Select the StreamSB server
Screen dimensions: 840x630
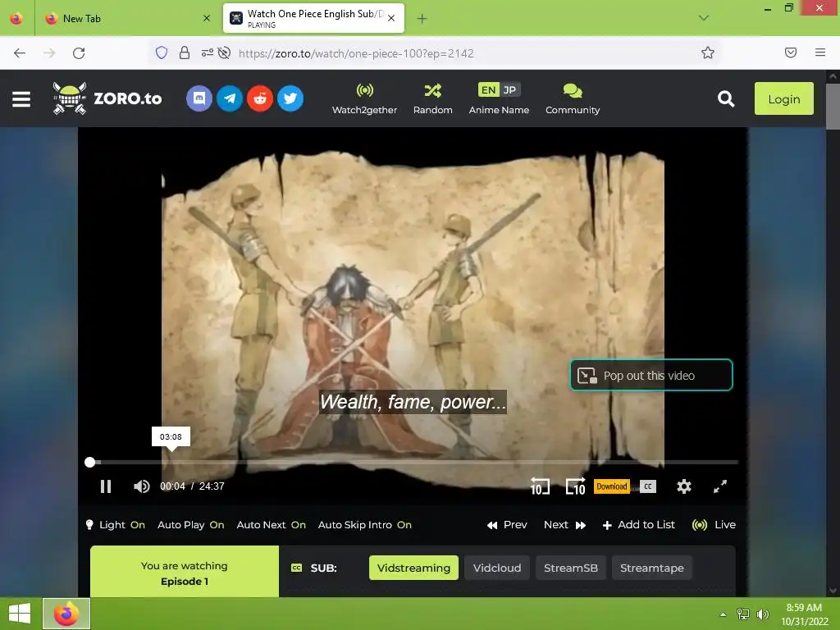(x=571, y=568)
